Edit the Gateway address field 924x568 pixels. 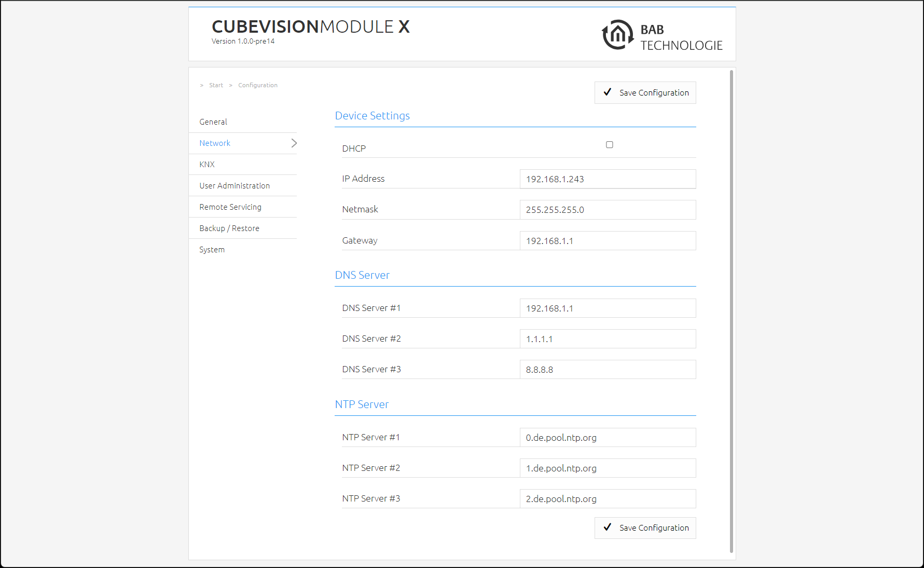(608, 241)
